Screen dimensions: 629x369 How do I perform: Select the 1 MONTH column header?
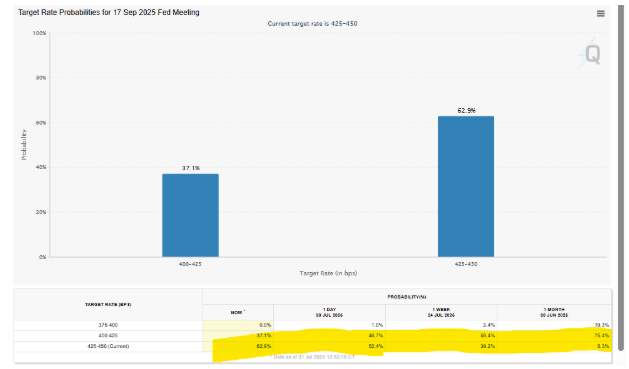(554, 312)
